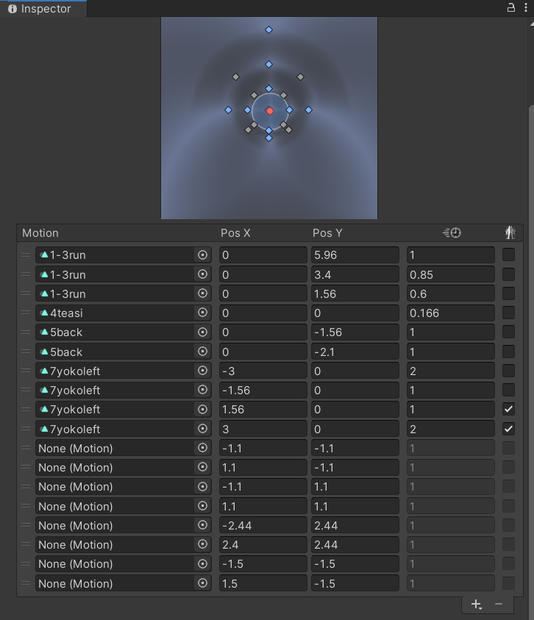Click Pos Y field showing 5.96
The image size is (534, 620).
point(355,255)
